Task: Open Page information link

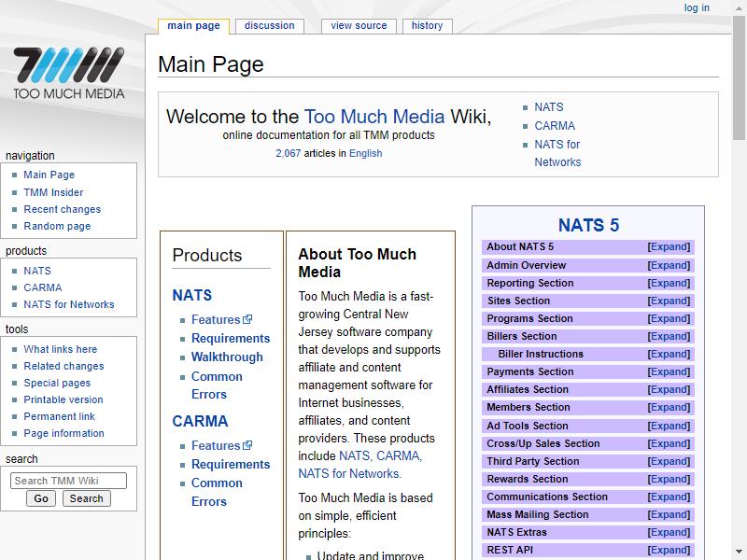Action: (63, 433)
